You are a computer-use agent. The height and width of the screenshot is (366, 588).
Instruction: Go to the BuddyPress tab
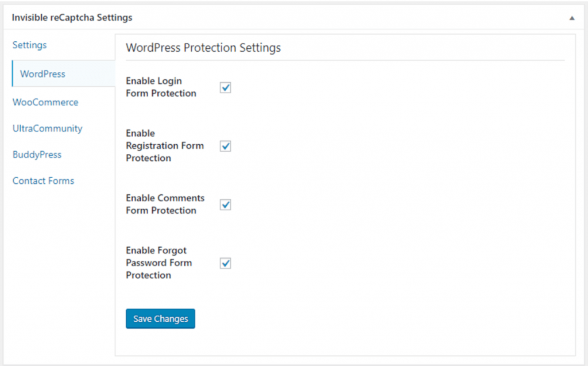[37, 155]
